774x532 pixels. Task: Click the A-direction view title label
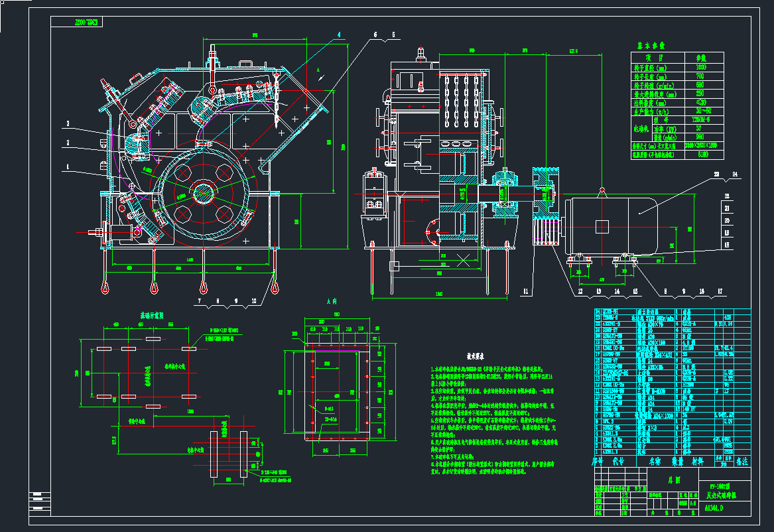tap(332, 300)
